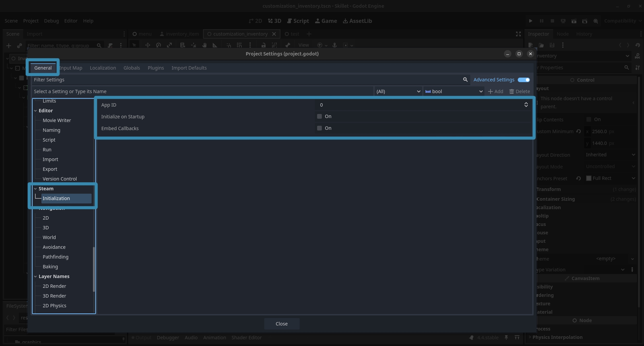
Task: Open the (All) feature dropdown
Action: click(398, 91)
